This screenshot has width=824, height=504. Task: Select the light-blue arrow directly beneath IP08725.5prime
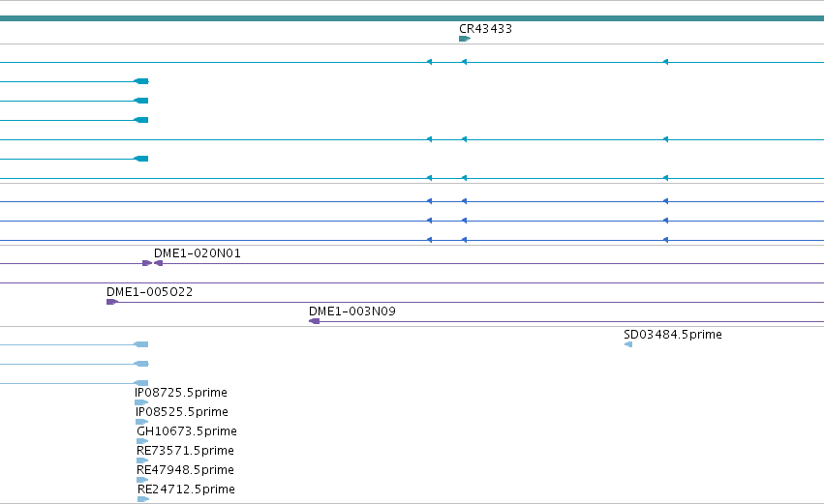coord(141,402)
